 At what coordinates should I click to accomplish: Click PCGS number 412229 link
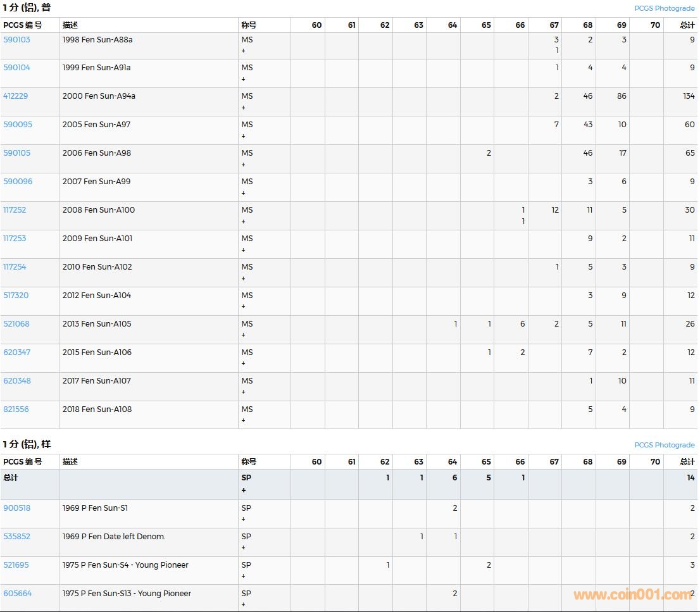coord(16,96)
